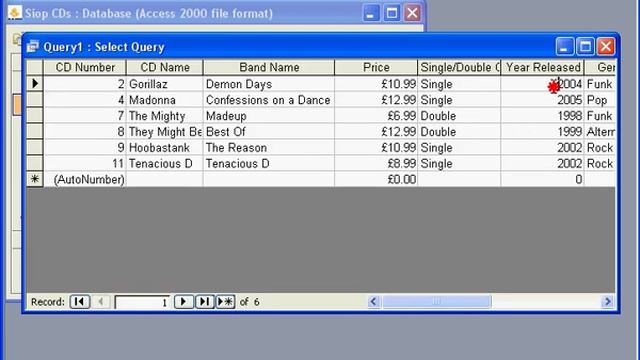This screenshot has height=360, width=640.
Task: Select the Band Name column header
Action: (x=269, y=67)
